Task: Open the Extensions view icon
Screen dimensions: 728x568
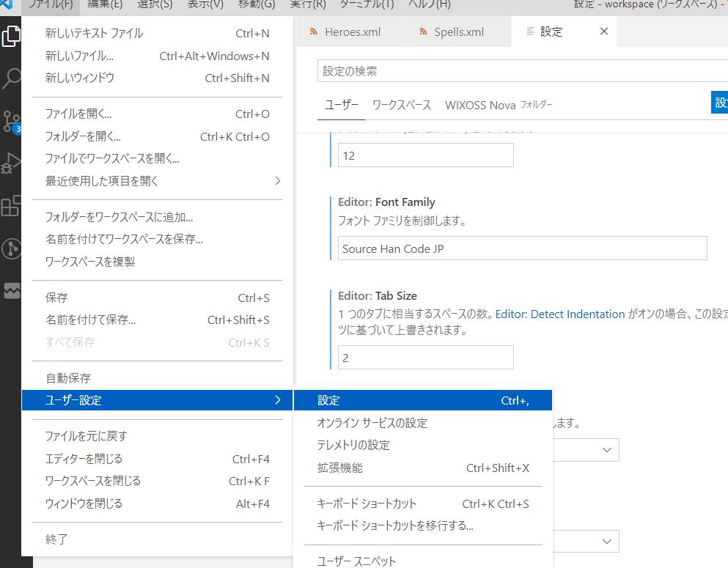Action: pos(11,206)
